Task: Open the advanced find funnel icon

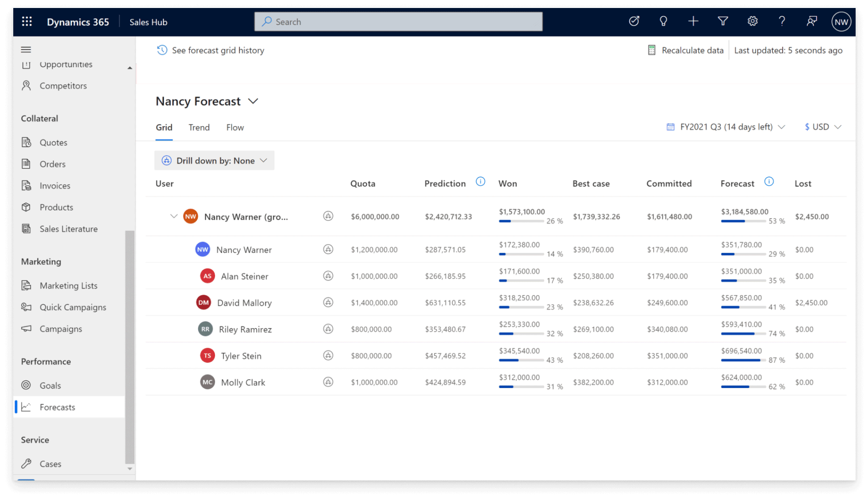Action: 723,21
